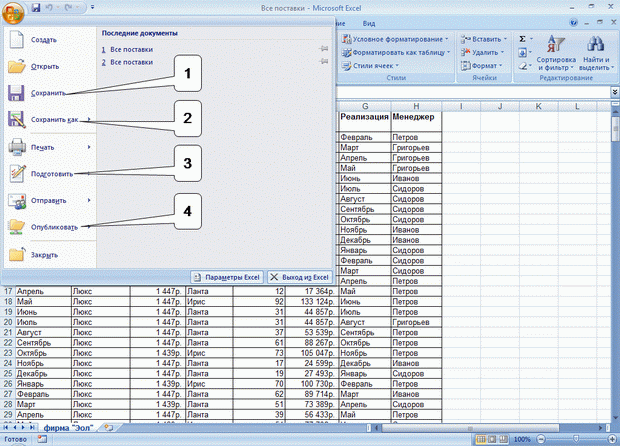Open Условное форматирование dropdown

[x=395, y=39]
